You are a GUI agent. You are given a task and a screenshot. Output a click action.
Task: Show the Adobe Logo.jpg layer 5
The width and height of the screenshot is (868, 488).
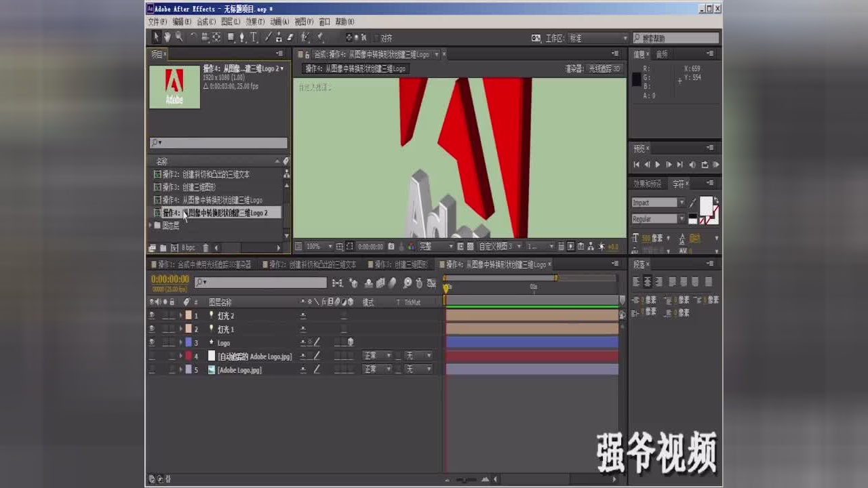[152, 369]
